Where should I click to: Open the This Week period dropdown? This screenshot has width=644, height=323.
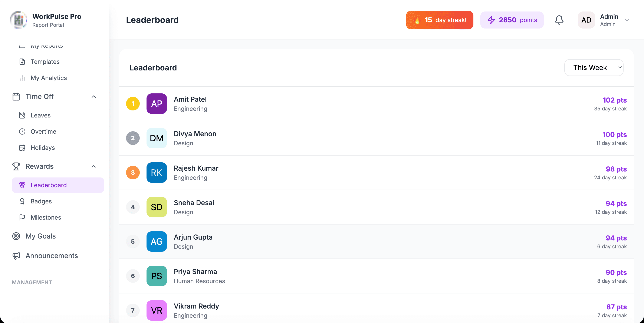594,67
